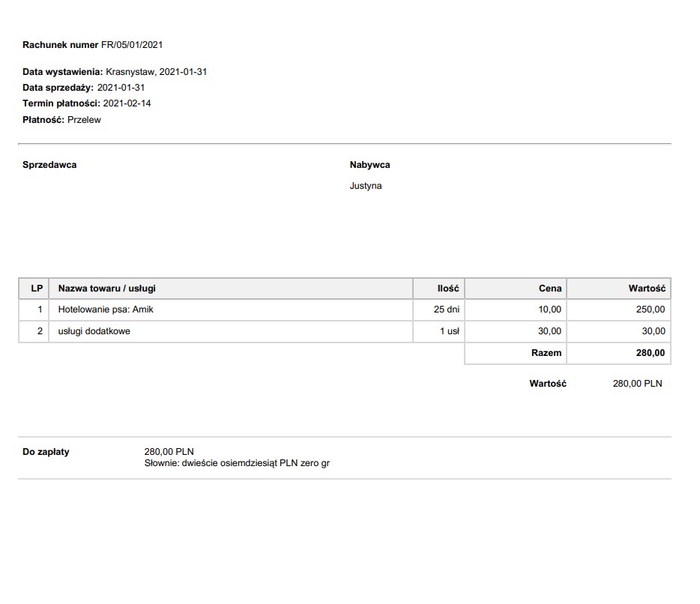
Task: Select the 'Data sprzedaży' date 2021-01-31
Action: [x=121, y=88]
